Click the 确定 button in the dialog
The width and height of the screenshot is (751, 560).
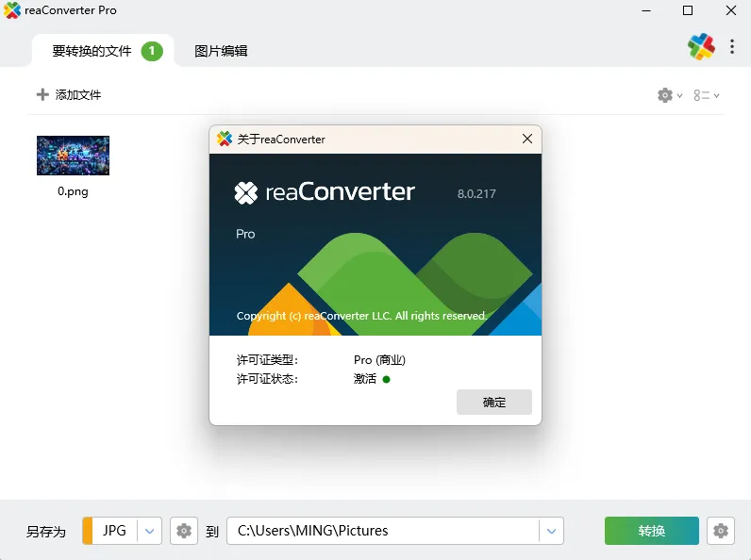pos(494,402)
